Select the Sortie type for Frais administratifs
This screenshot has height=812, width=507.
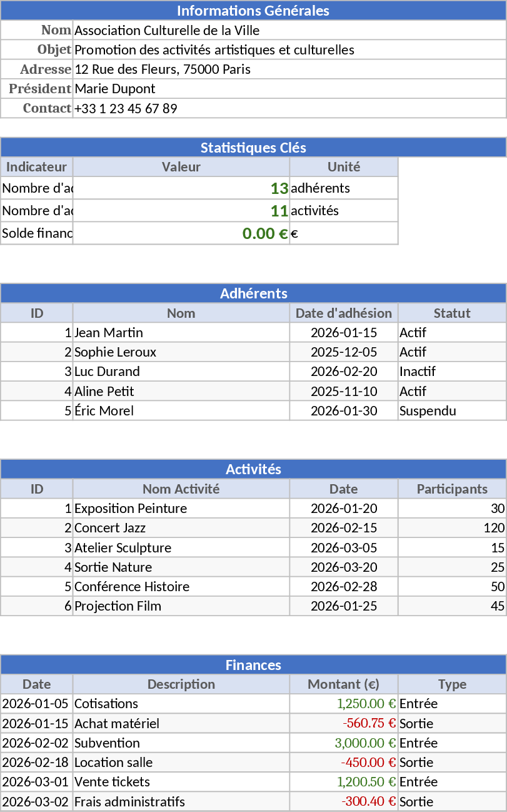tap(411, 801)
